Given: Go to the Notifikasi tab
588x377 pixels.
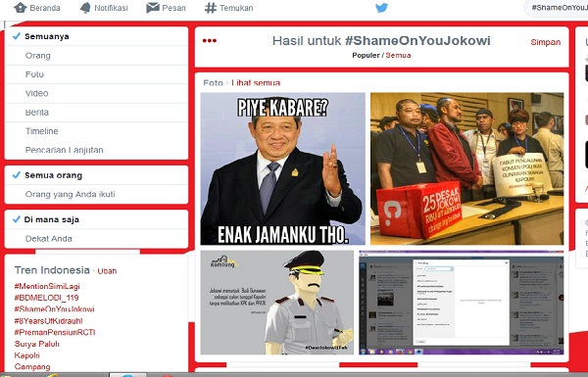Looking at the screenshot, I should [104, 8].
